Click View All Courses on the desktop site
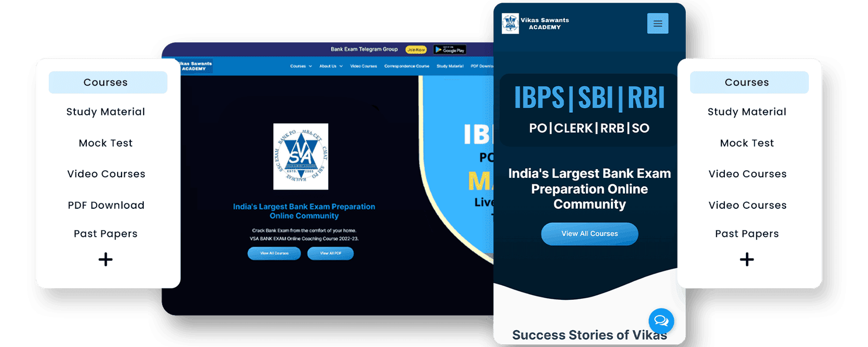Screen dimensions: 868x347 [274, 253]
